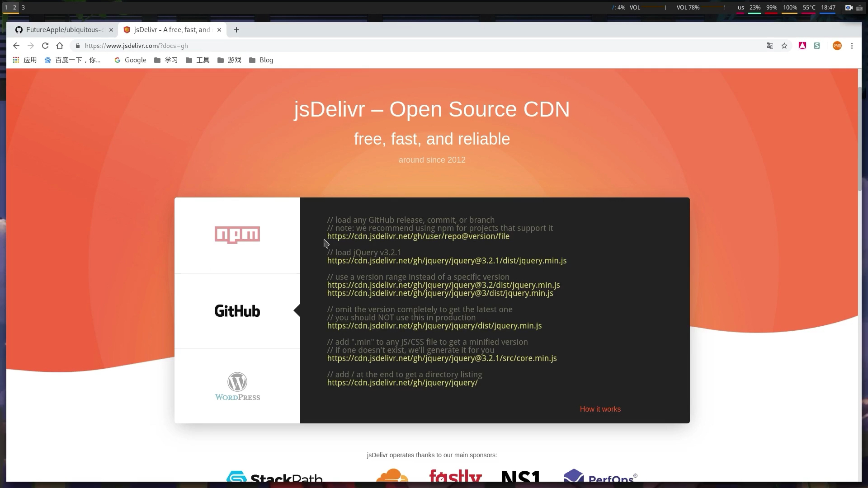Close the FutureApple GitHub tab
This screenshot has height=488, width=868.
tap(111, 30)
